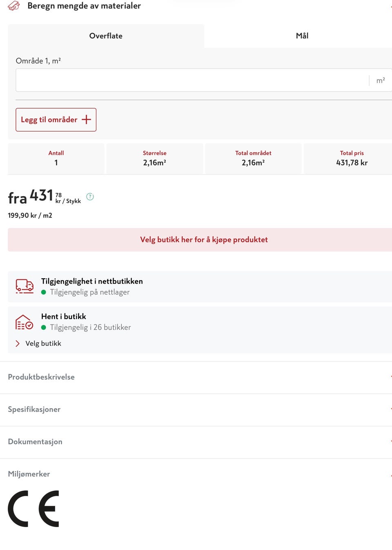392x550 pixels.
Task: Expand the Produktbeskrivelse section
Action: pyautogui.click(x=196, y=377)
